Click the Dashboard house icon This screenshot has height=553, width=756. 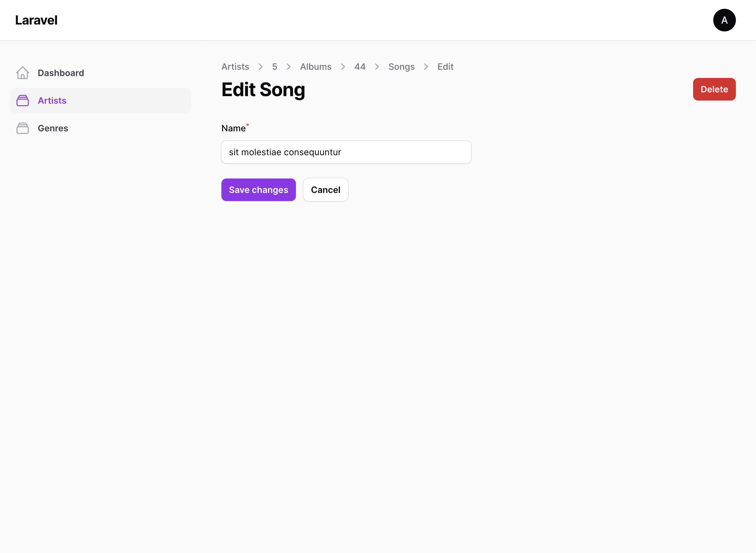point(22,73)
